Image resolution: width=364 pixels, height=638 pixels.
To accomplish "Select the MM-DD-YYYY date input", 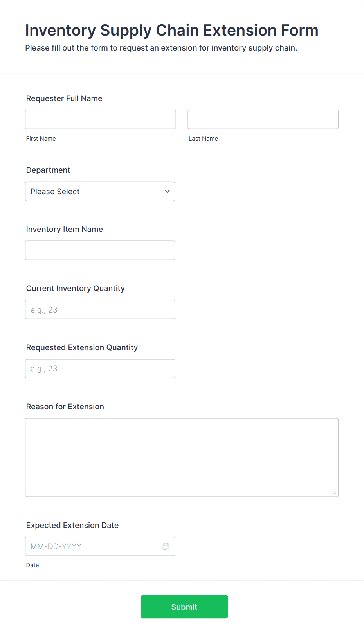I will pyautogui.click(x=94, y=546).
